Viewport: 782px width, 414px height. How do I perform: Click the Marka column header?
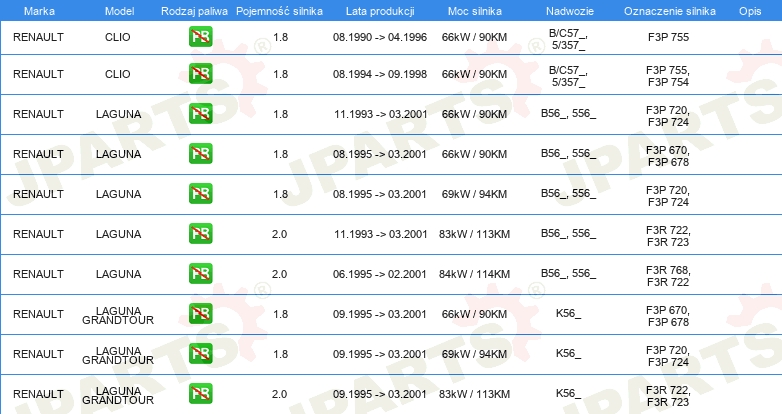pyautogui.click(x=39, y=11)
